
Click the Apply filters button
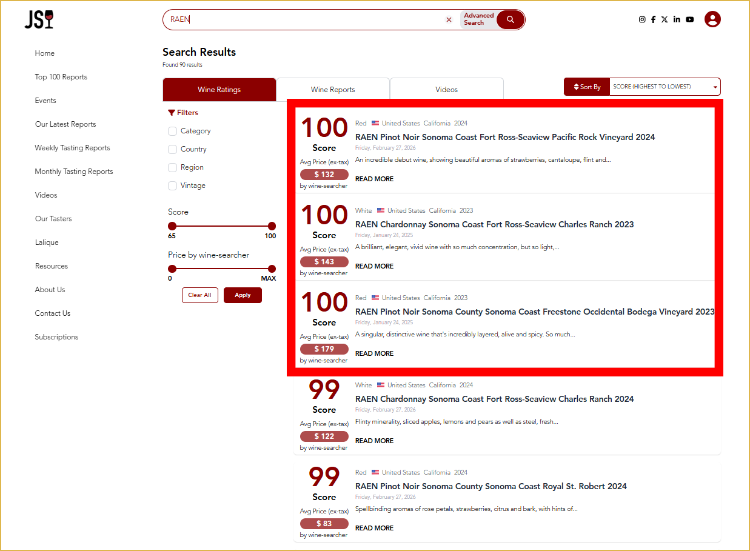[x=243, y=295]
